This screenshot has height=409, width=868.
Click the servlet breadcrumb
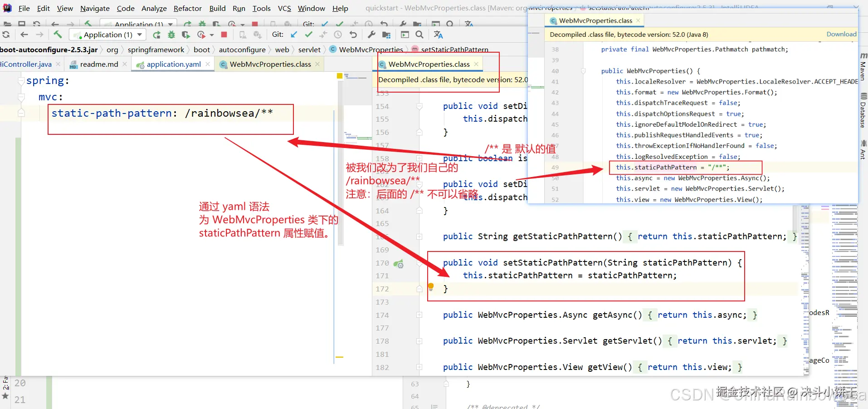[x=309, y=50]
